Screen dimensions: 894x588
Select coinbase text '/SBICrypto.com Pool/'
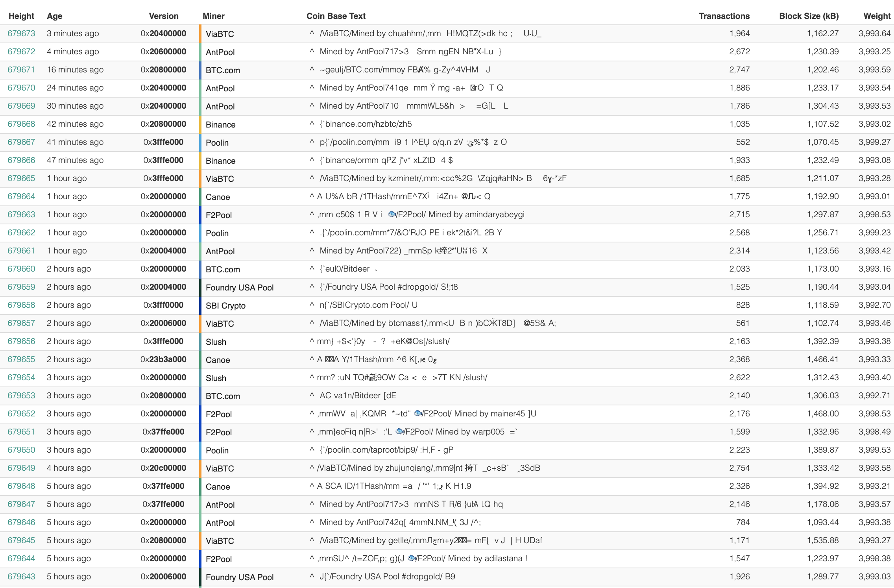[364, 305]
